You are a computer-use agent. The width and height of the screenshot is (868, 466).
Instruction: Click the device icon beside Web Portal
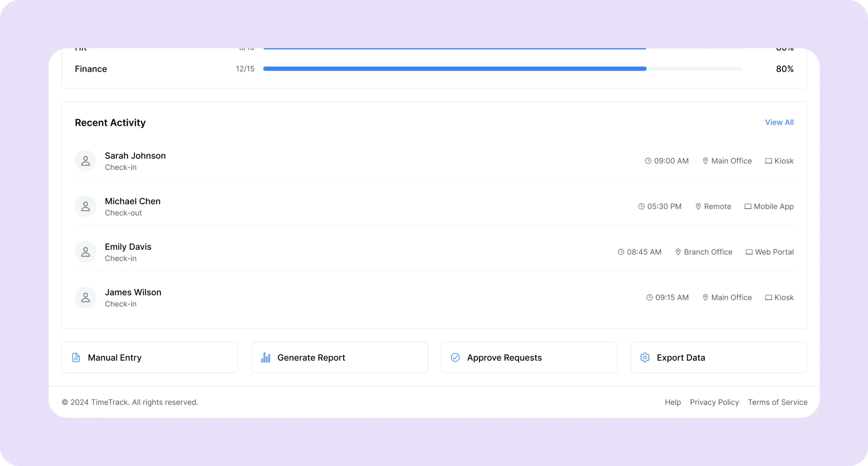(x=749, y=252)
